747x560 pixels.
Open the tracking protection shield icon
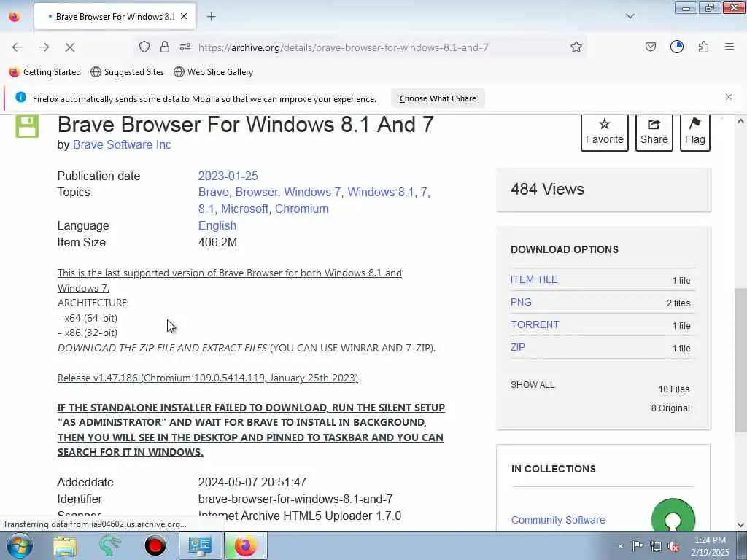coord(144,47)
